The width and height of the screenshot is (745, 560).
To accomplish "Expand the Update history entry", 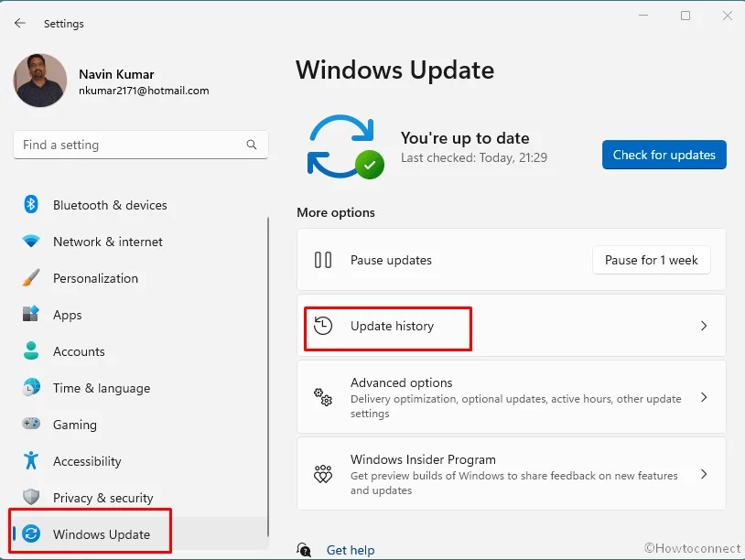I will (704, 326).
